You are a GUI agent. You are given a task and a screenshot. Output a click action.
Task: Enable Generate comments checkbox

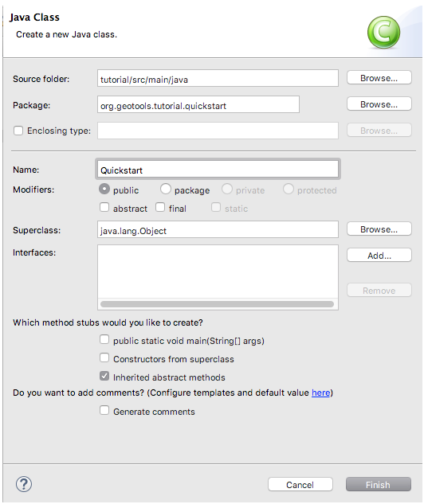(x=104, y=411)
